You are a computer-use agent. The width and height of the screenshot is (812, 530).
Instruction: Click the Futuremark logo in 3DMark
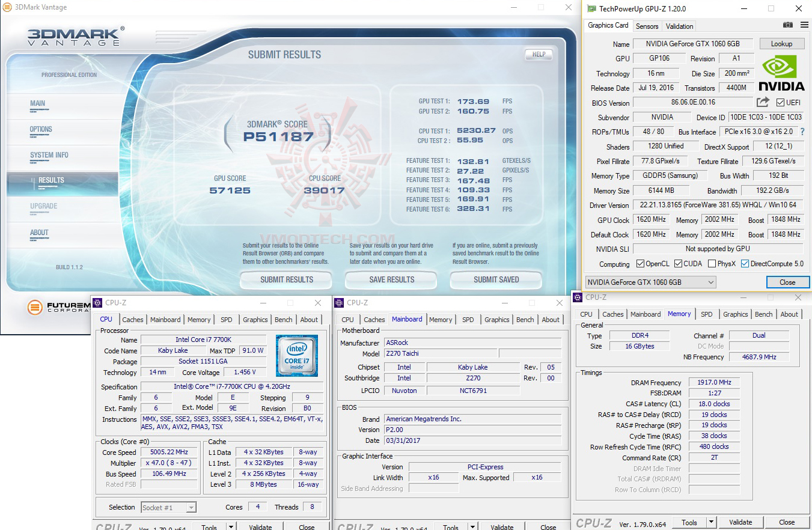36,308
